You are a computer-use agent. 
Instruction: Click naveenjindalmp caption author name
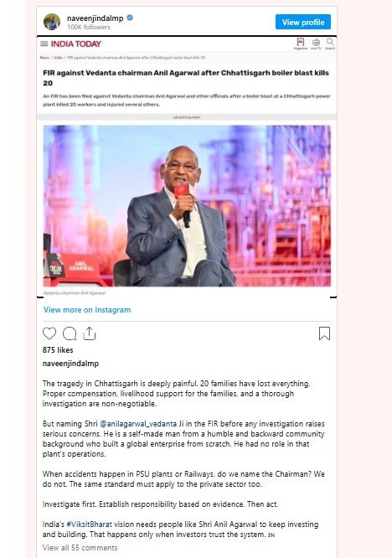(70, 364)
